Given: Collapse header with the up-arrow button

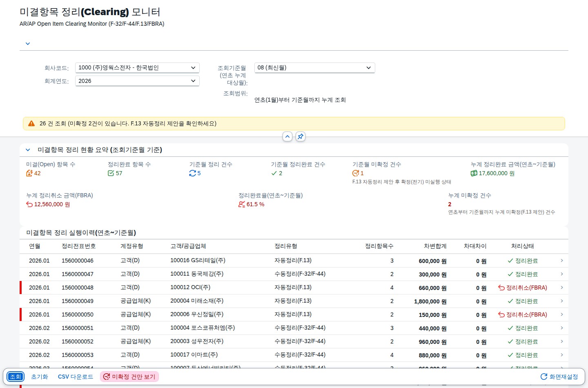Looking at the screenshot, I should pos(287,136).
